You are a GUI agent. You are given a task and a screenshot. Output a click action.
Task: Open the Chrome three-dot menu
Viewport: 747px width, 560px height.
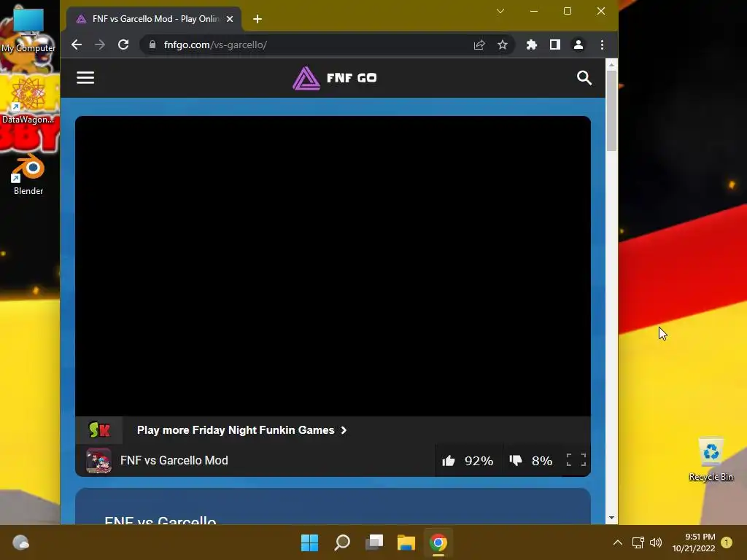602,44
